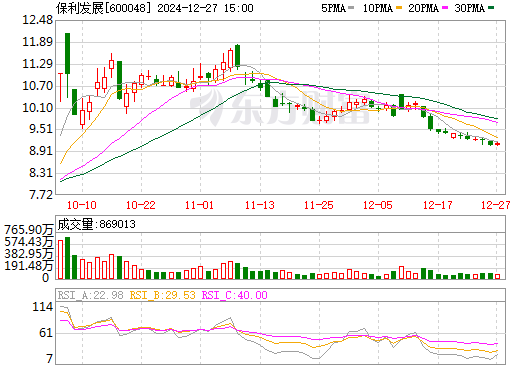
Task: Click the 10-22 date label
Action: [x=141, y=205]
